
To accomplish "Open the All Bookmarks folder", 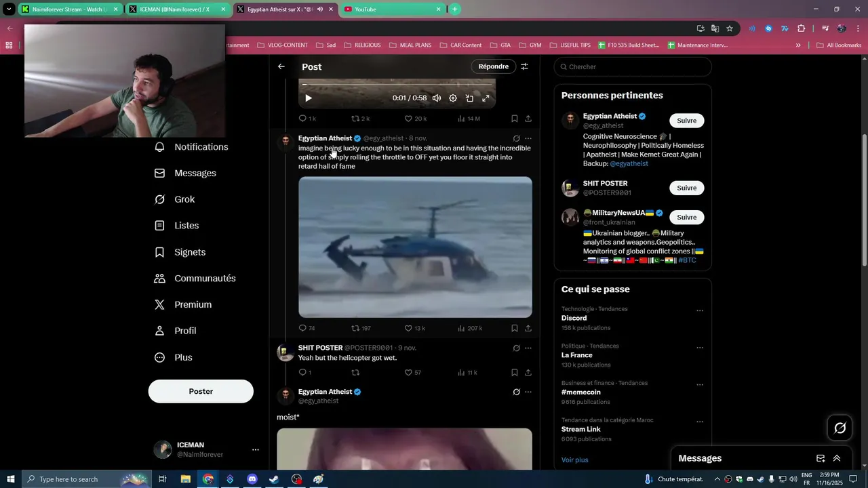I will (x=839, y=45).
